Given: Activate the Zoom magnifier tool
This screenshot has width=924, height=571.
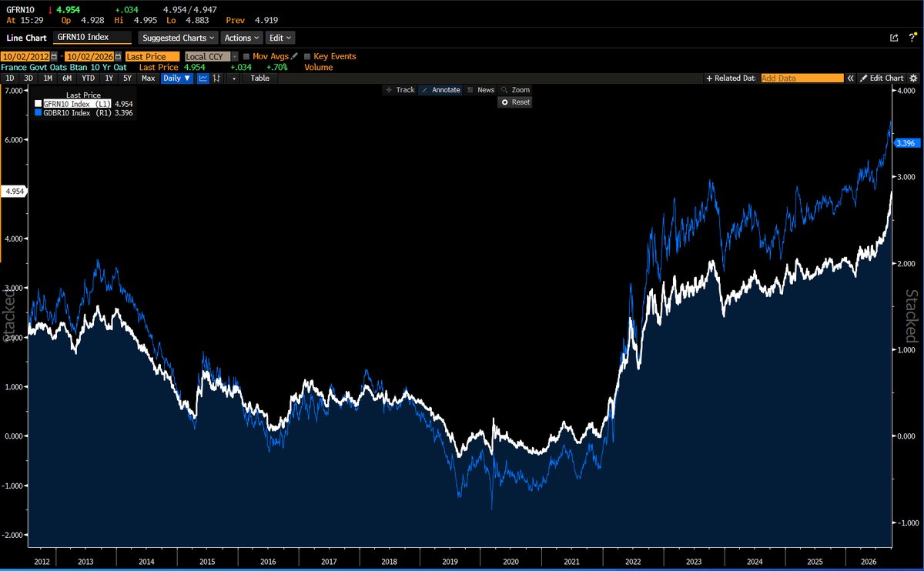Looking at the screenshot, I should [x=515, y=90].
